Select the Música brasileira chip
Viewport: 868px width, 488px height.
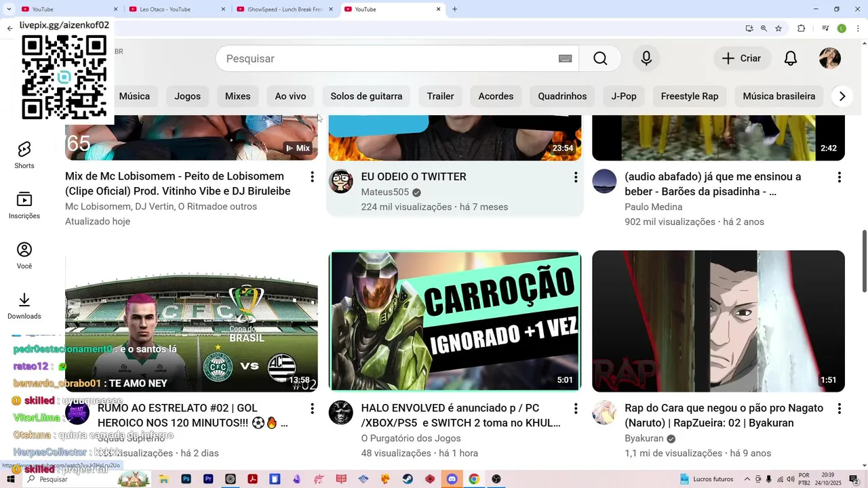click(778, 96)
